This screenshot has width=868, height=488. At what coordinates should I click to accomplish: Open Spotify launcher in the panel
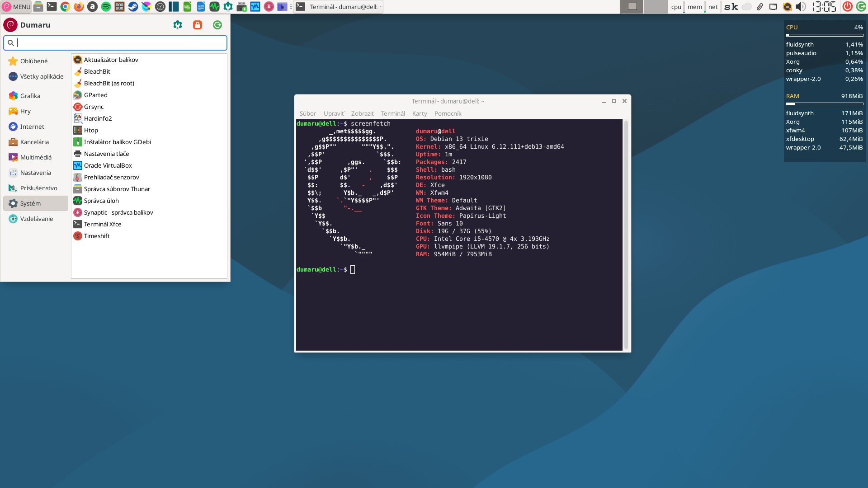(x=106, y=7)
